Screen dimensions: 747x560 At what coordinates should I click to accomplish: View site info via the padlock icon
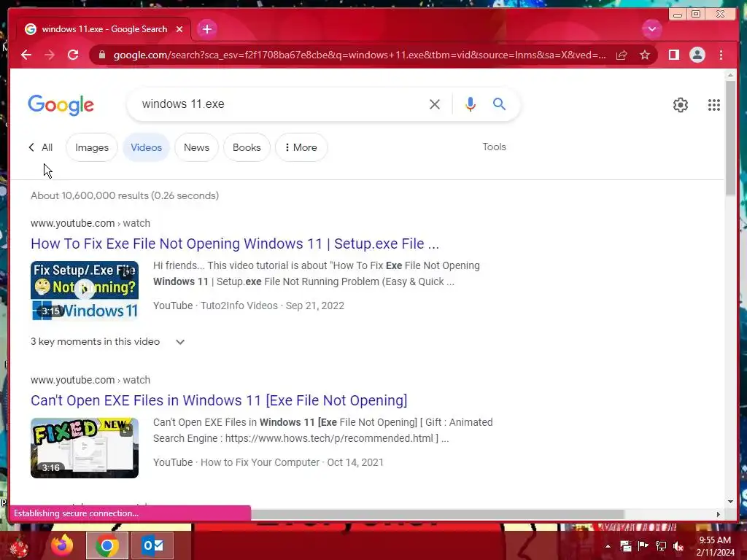(102, 55)
